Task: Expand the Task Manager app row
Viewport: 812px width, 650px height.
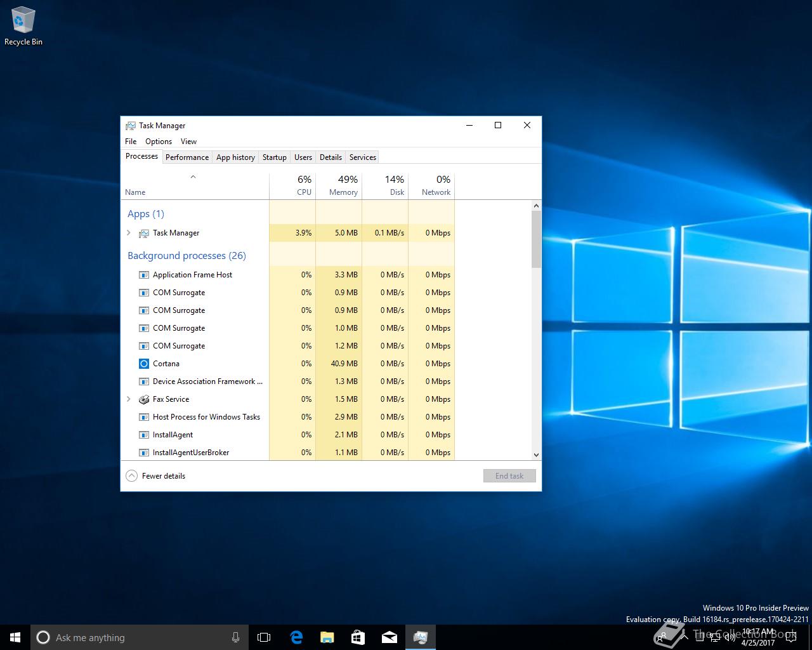Action: tap(129, 233)
